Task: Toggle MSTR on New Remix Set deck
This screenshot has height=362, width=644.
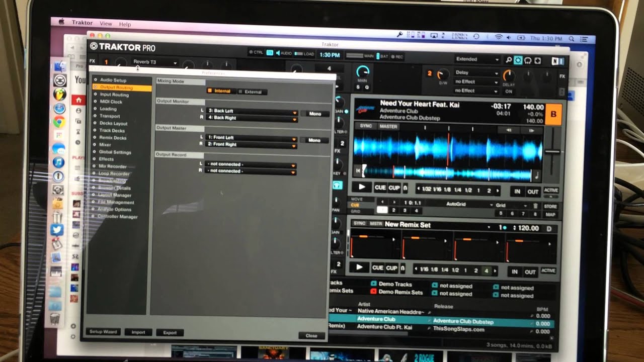Action: (x=376, y=224)
